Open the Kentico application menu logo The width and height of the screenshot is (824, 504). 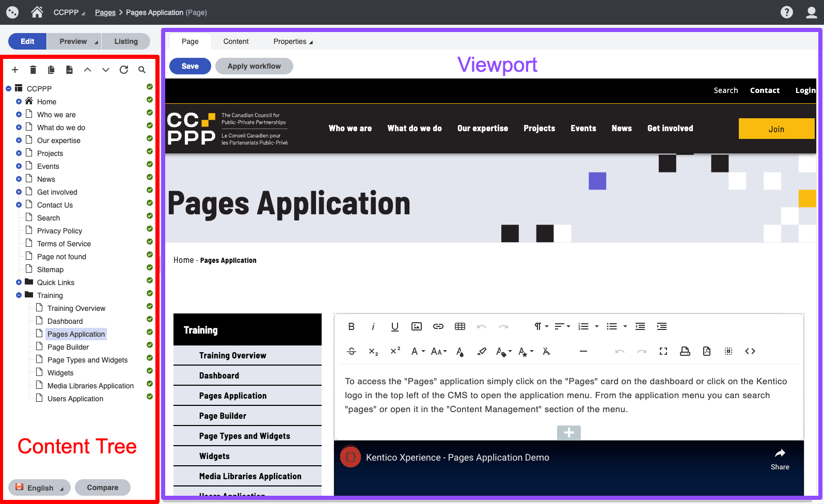coord(12,12)
